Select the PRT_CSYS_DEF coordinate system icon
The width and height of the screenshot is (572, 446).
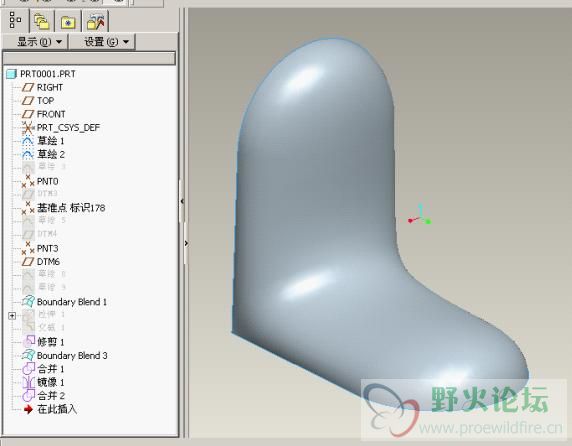28,128
